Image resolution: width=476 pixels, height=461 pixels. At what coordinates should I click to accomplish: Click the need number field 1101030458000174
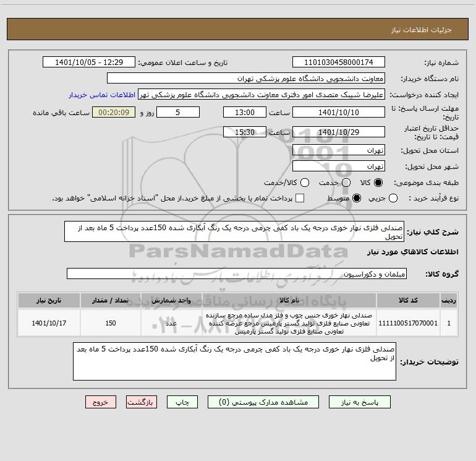click(339, 62)
